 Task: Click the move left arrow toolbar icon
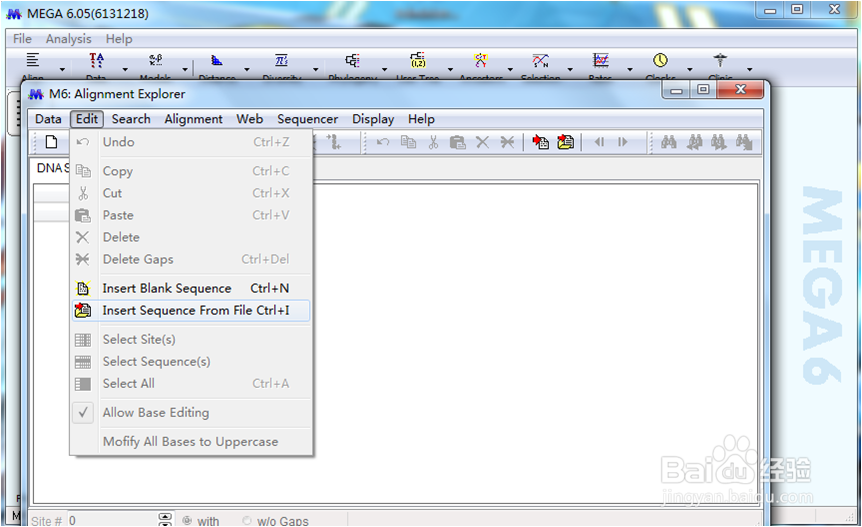599,142
